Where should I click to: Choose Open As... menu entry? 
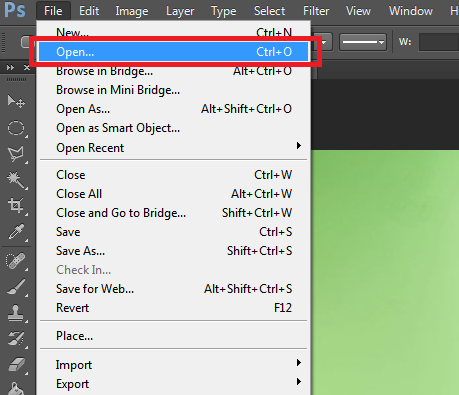[x=173, y=109]
